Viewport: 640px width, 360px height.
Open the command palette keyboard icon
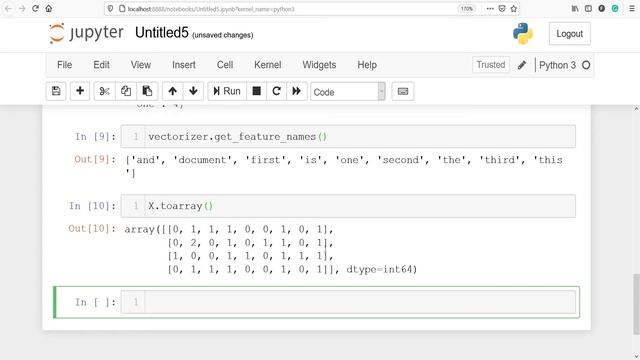click(403, 91)
